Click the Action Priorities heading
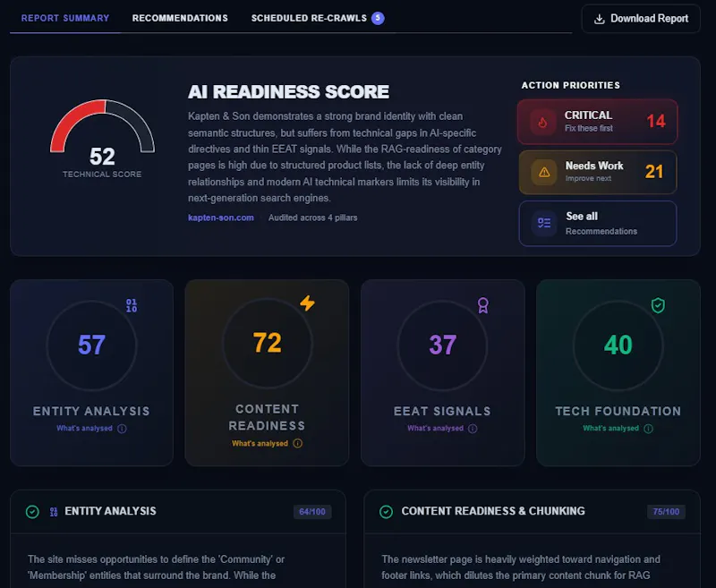Image resolution: width=716 pixels, height=588 pixels. point(571,85)
